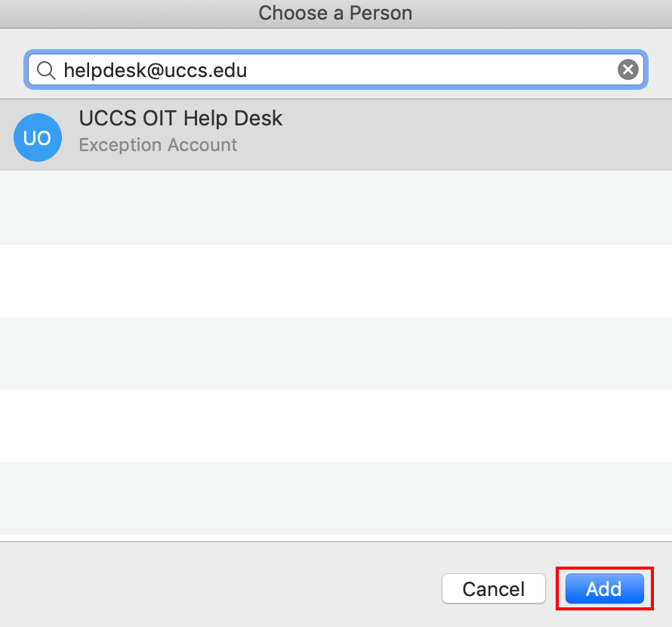The height and width of the screenshot is (627, 672).
Task: Click the Cancel button
Action: pos(493,588)
